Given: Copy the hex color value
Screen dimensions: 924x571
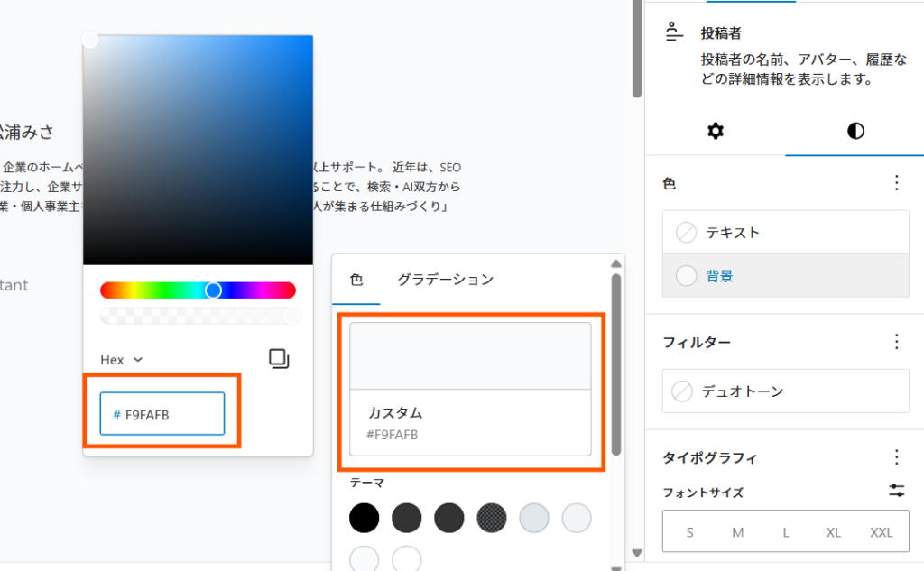Looking at the screenshot, I should point(279,359).
